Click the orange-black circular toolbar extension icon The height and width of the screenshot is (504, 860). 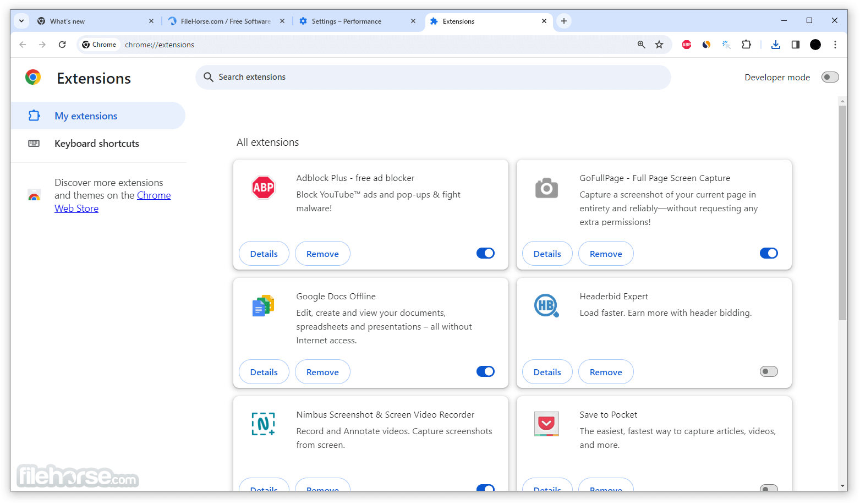[x=706, y=45]
